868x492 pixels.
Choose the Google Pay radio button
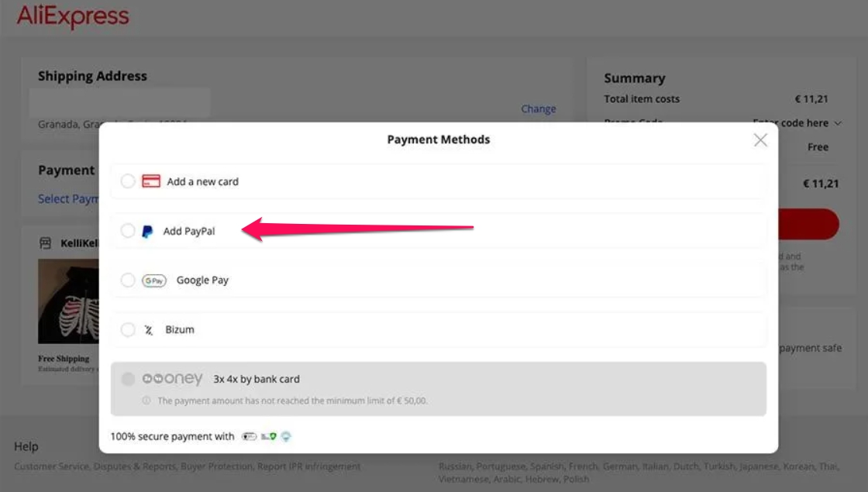(128, 280)
